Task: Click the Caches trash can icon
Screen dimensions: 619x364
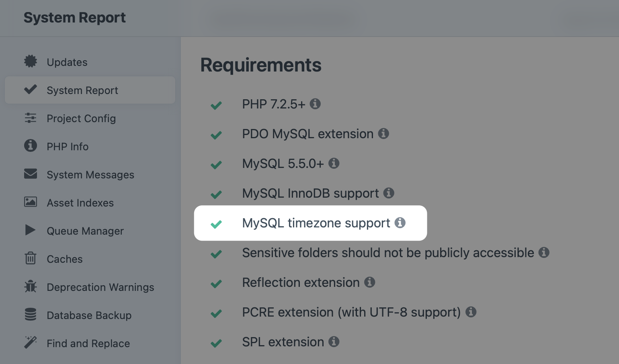Action: click(x=31, y=258)
